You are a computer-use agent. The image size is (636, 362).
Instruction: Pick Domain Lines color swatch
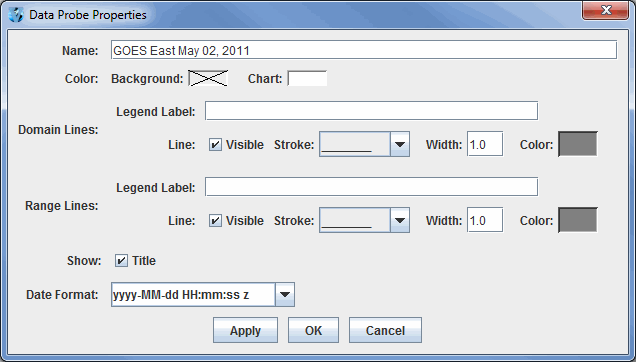click(x=578, y=144)
